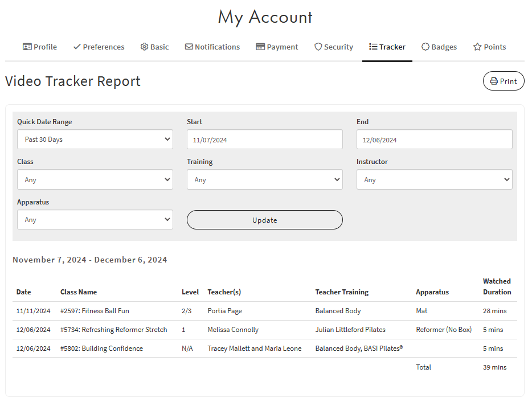Click the printer icon in Print button
Image resolution: width=532 pixels, height=410 pixels.
pos(494,81)
